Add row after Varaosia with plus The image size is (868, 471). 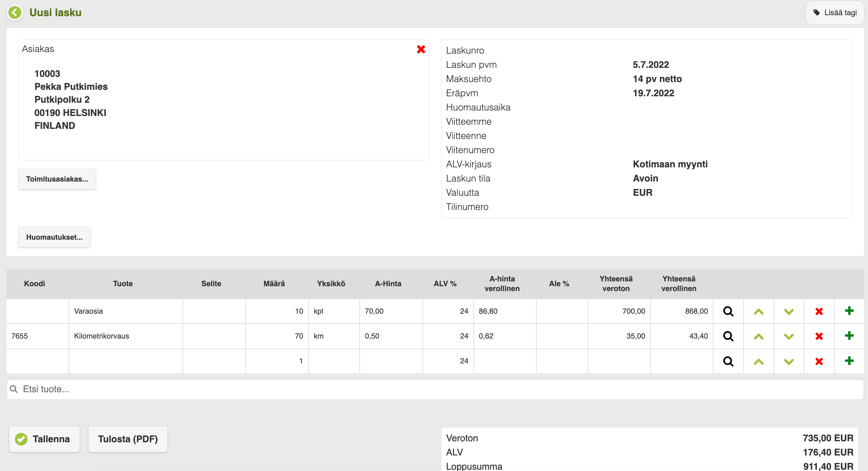pyautogui.click(x=849, y=311)
